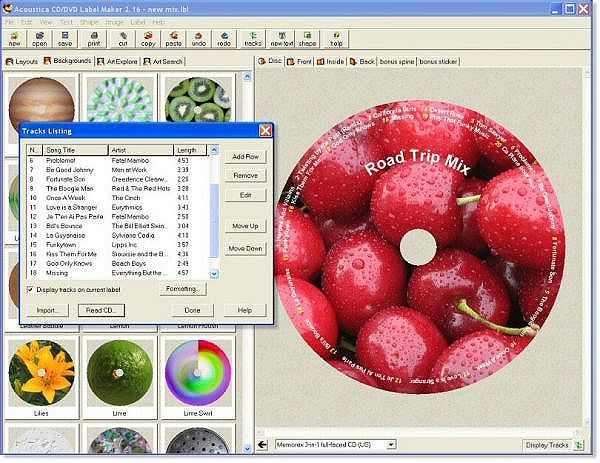The width and height of the screenshot is (600, 463).
Task: Sort by Artist column header
Action: click(141, 150)
